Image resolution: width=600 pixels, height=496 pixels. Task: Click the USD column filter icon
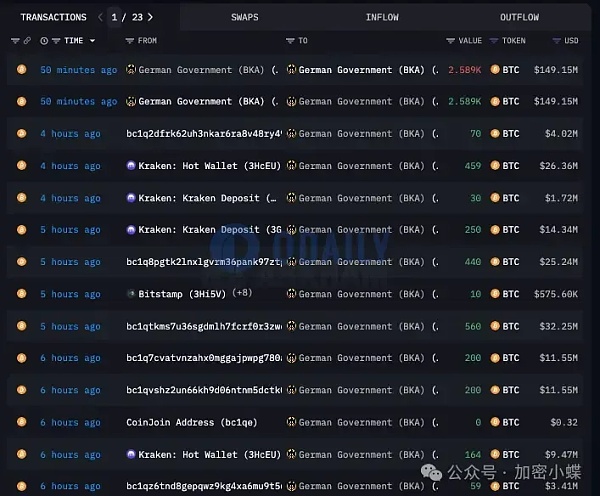[556, 41]
